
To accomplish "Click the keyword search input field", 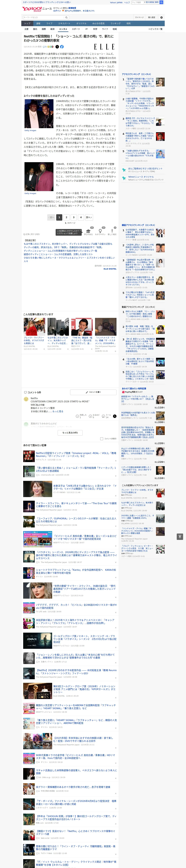I will point(44,18).
